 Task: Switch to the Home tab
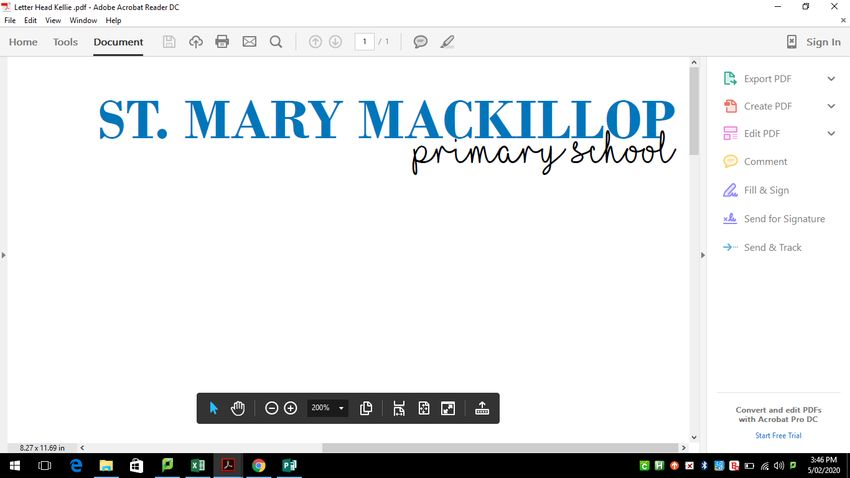pyautogui.click(x=23, y=42)
